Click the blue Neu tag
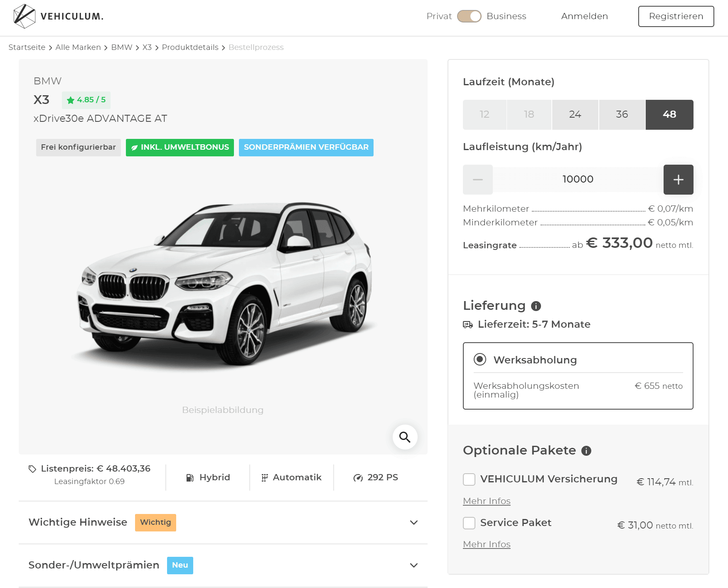The image size is (728, 588). pos(180,566)
